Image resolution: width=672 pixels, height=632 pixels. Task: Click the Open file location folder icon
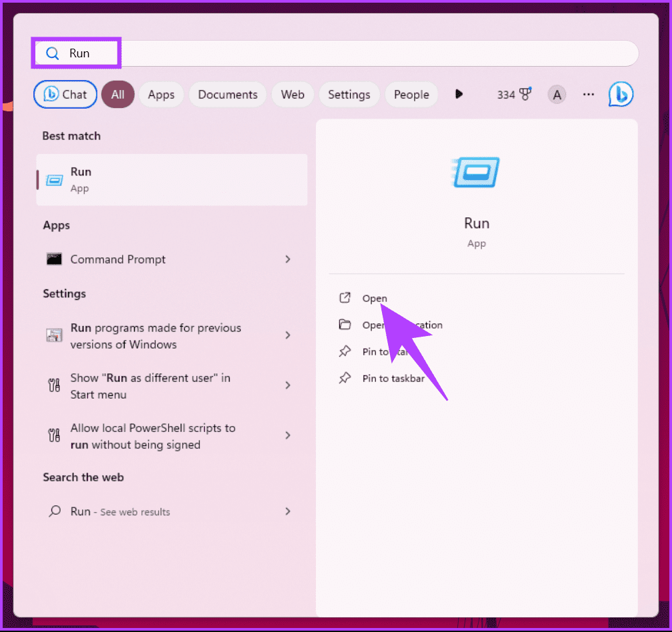[347, 325]
